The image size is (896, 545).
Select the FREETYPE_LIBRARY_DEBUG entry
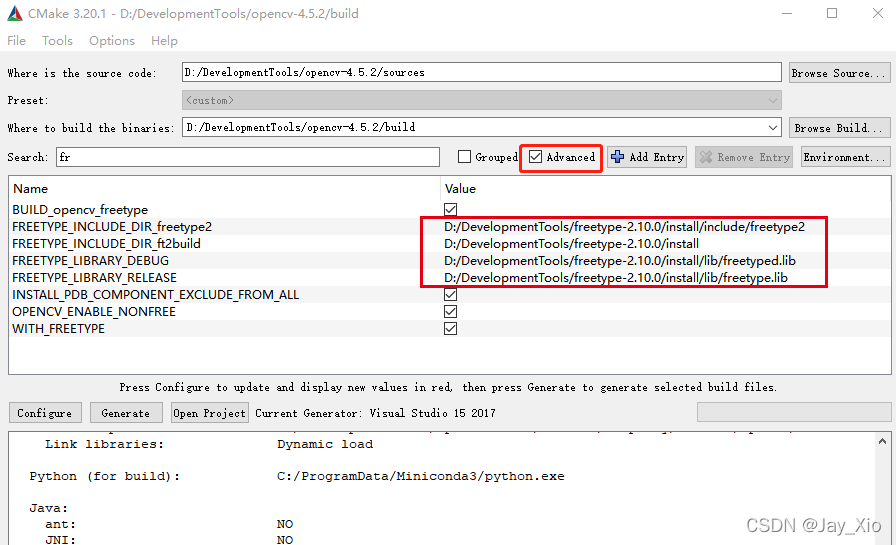tap(90, 261)
